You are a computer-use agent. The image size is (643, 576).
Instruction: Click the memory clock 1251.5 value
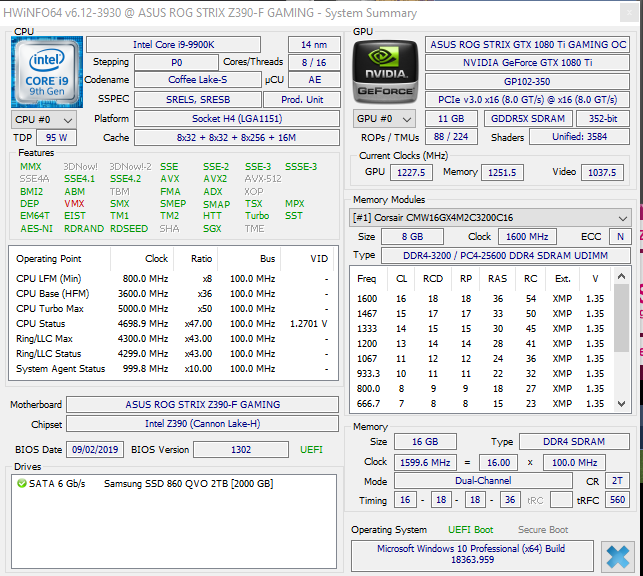[x=502, y=173]
